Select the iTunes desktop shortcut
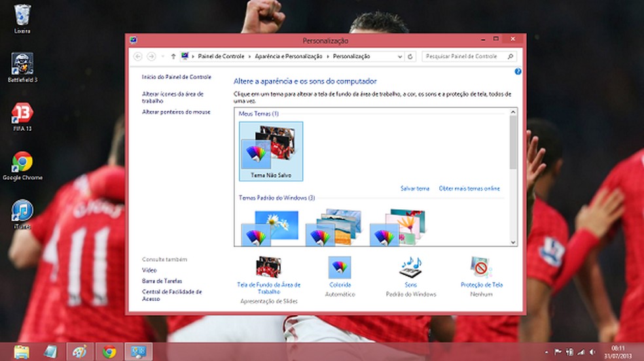Viewport: 644px width, 361px height. pyautogui.click(x=22, y=214)
